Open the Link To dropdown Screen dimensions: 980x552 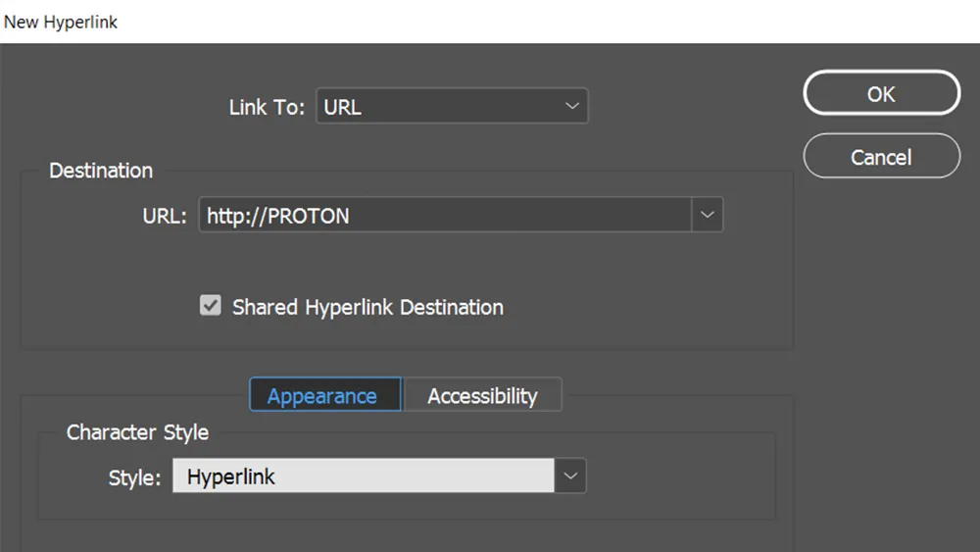[x=451, y=107]
